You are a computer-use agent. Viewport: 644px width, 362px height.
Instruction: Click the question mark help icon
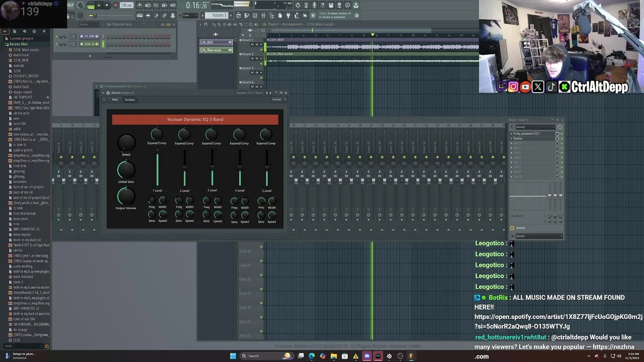(x=323, y=6)
